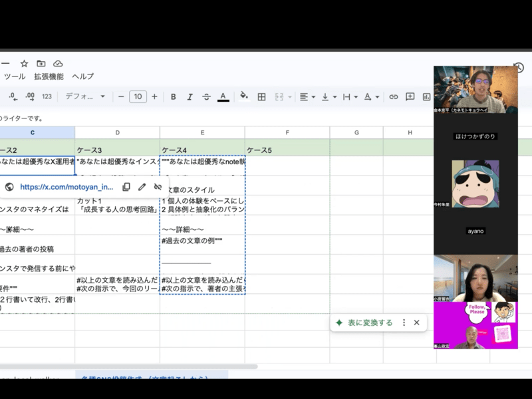This screenshot has width=532, height=399.
Task: Edit the link using the pencil icon
Action: (x=142, y=187)
